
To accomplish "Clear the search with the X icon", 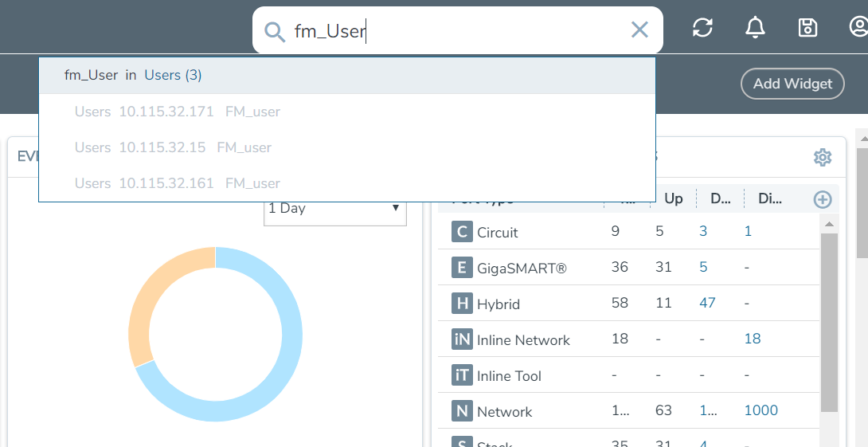I will pos(639,30).
